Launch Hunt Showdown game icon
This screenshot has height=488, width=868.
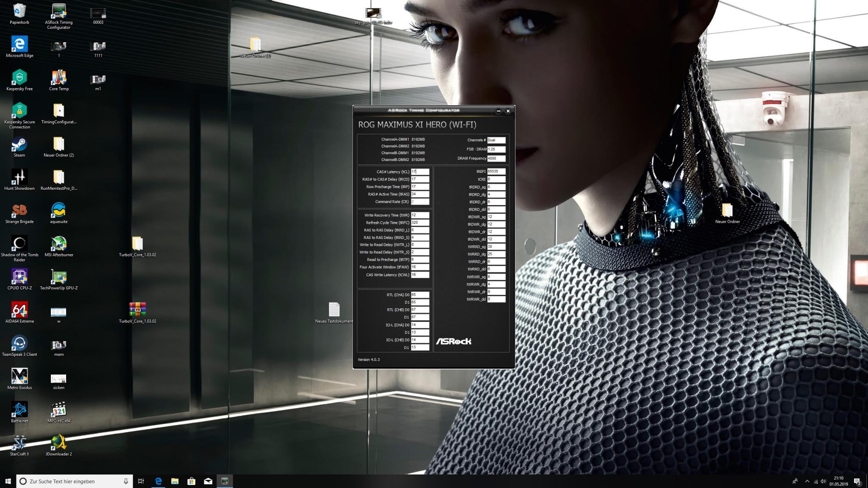coord(19,180)
